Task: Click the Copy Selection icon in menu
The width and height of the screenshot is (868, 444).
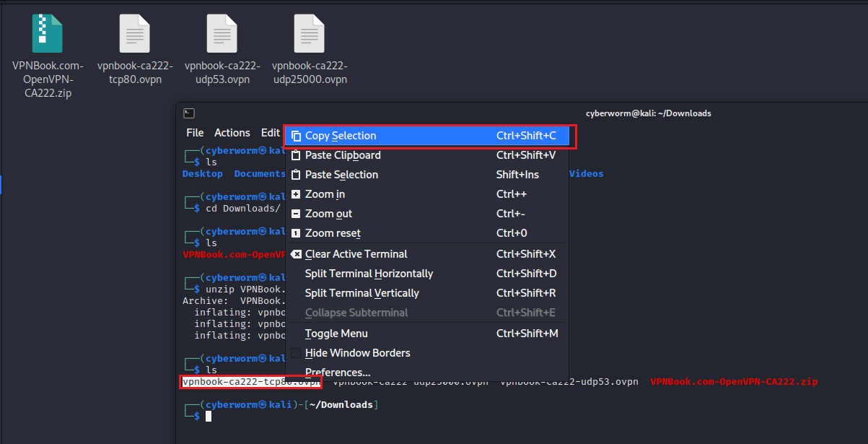Action: coord(296,136)
